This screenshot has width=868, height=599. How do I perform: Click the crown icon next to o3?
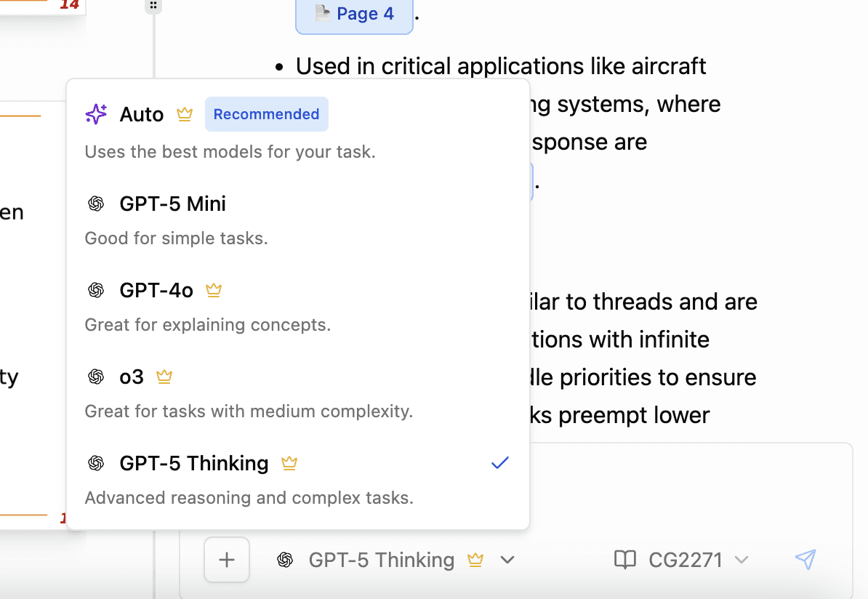point(164,377)
